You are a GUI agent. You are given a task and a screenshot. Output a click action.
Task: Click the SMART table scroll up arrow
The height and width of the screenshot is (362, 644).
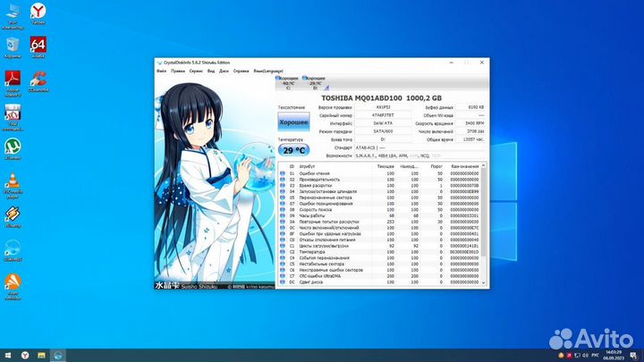[483, 165]
